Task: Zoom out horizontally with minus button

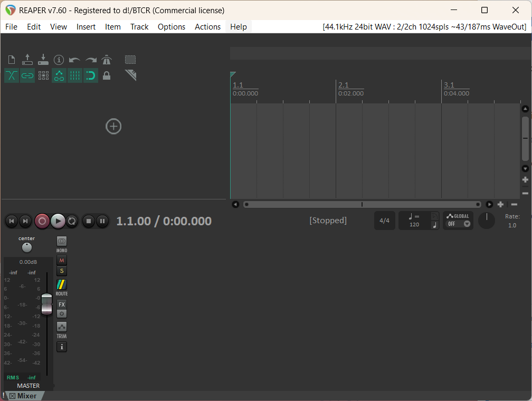Action: tap(515, 204)
